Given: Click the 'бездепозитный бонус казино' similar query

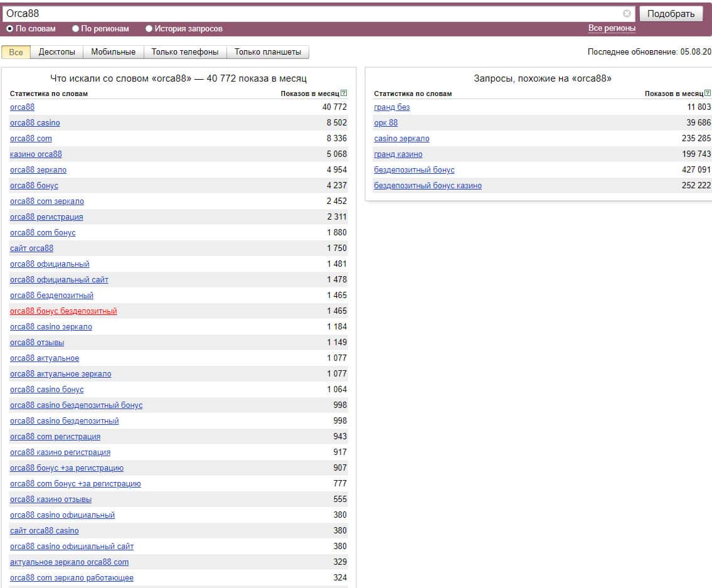Looking at the screenshot, I should click(x=428, y=186).
